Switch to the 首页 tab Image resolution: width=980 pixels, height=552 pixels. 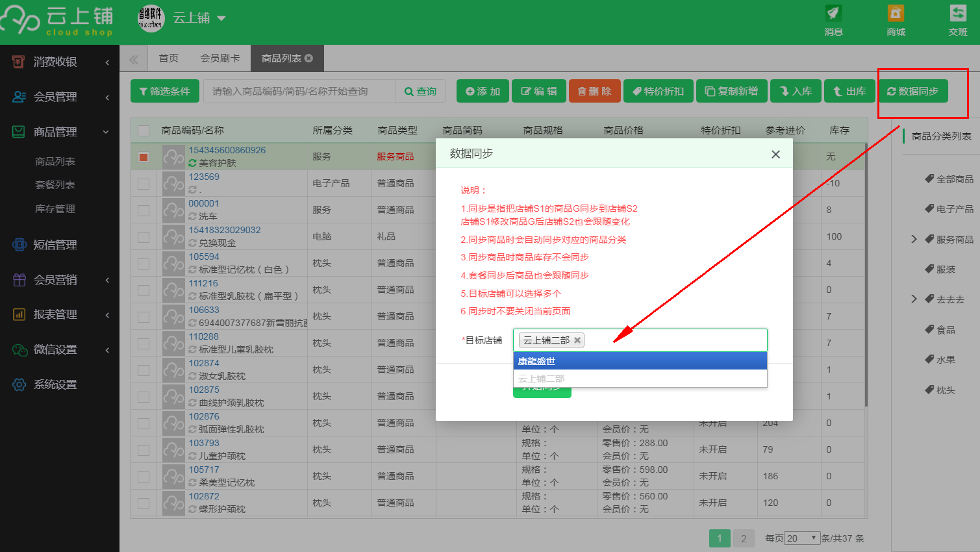tap(169, 58)
